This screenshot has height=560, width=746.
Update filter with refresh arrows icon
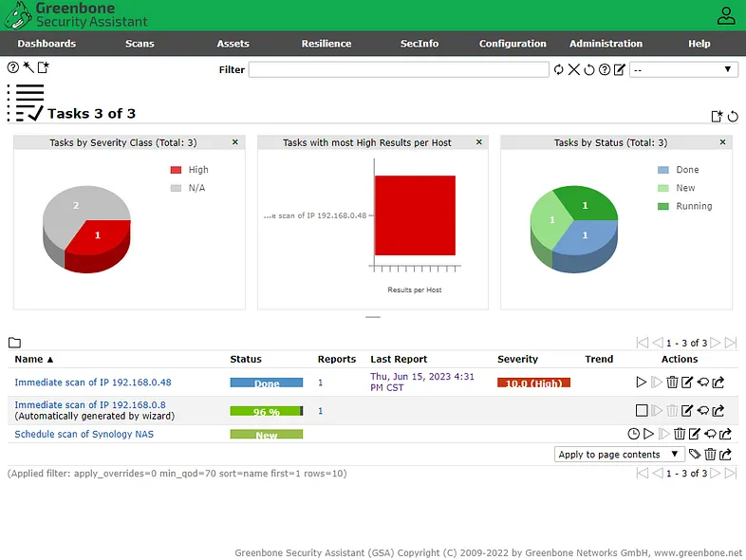[558, 69]
